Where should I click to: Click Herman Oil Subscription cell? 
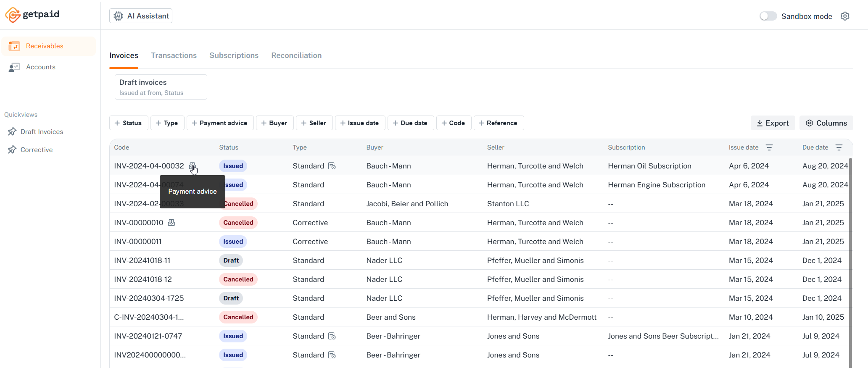coord(649,166)
